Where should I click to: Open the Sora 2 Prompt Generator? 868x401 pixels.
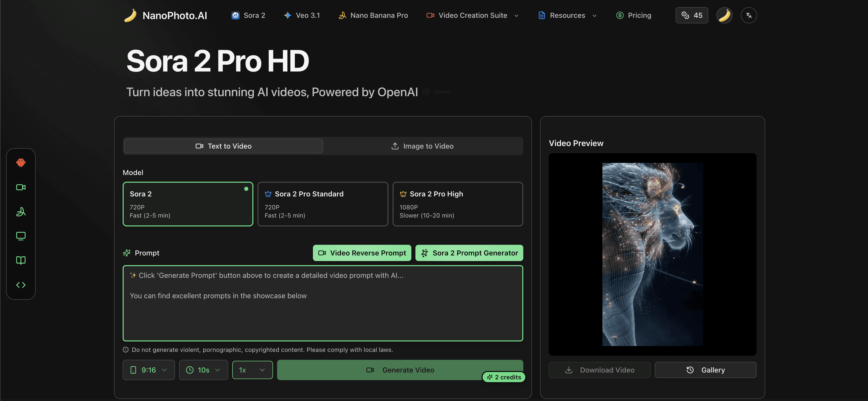pyautogui.click(x=469, y=253)
